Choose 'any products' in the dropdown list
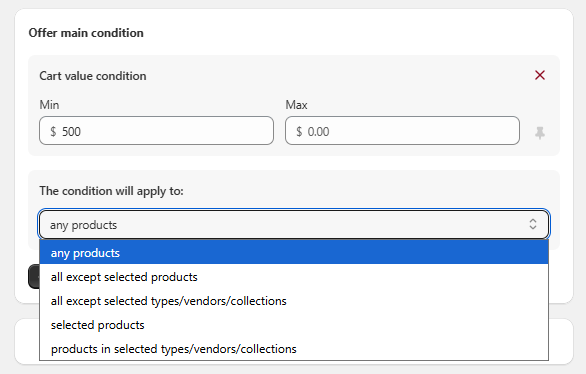 pos(294,253)
